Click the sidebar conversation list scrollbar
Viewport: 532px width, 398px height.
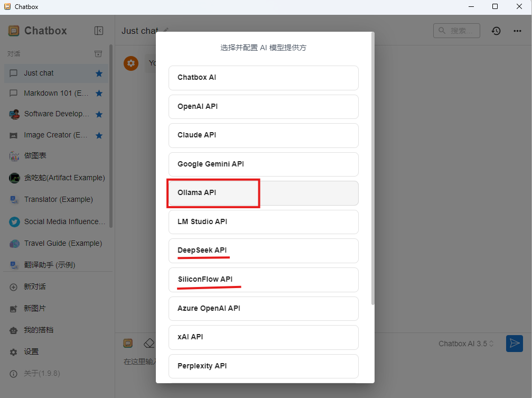tap(110, 136)
